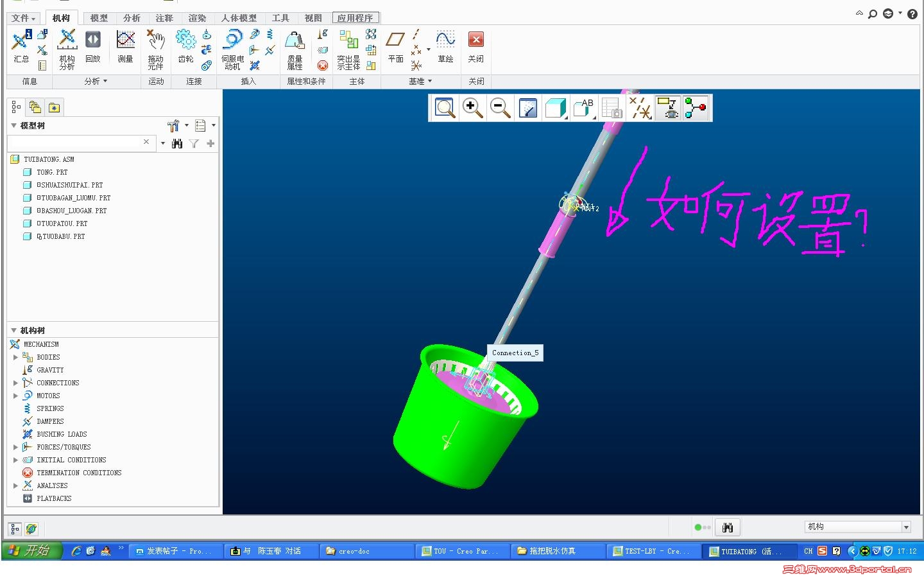The height and width of the screenshot is (578, 924).
Task: Click the belt connection icon
Action: pos(207,66)
